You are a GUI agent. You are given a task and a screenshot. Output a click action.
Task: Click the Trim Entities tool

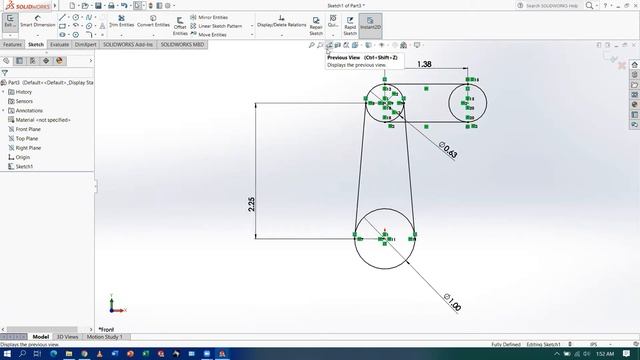pos(121,21)
